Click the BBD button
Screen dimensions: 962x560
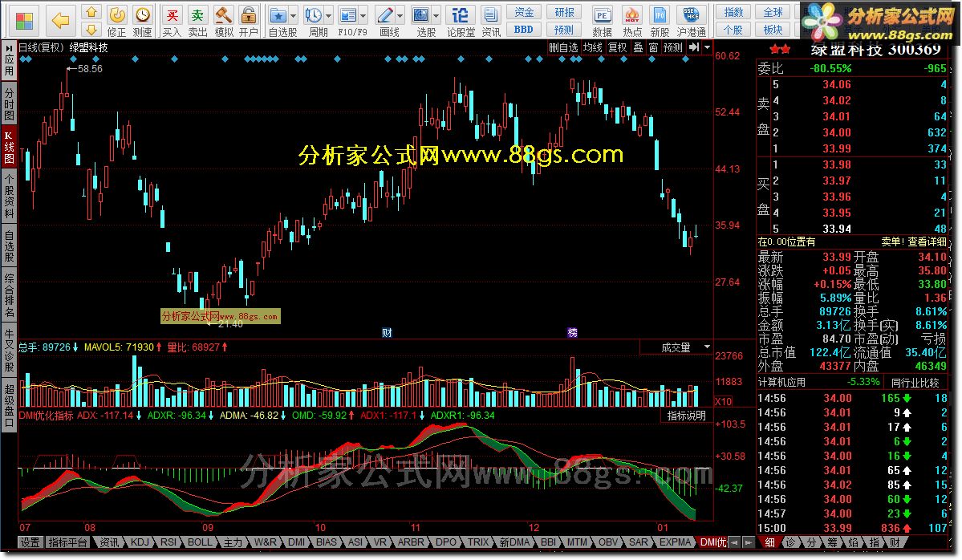pos(524,30)
